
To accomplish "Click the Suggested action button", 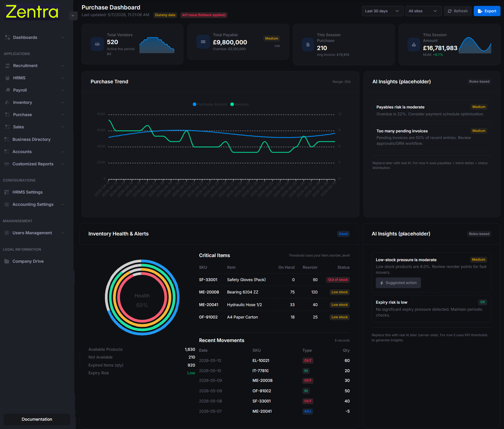I will coord(398,283).
